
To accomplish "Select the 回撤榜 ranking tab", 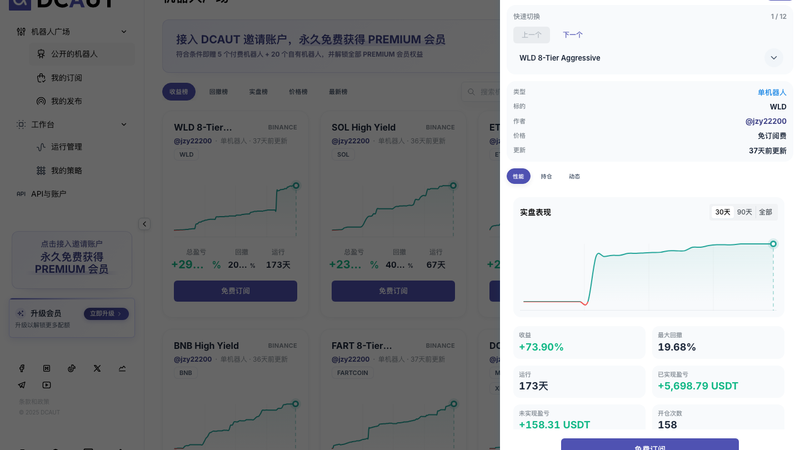I will coord(218,92).
